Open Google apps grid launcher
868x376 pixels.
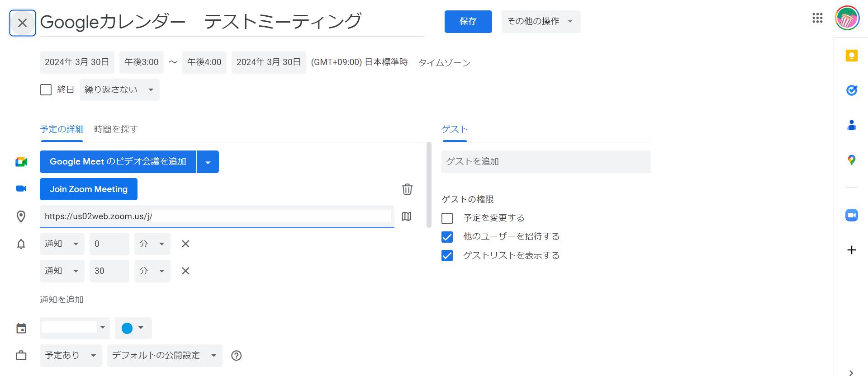coord(817,18)
